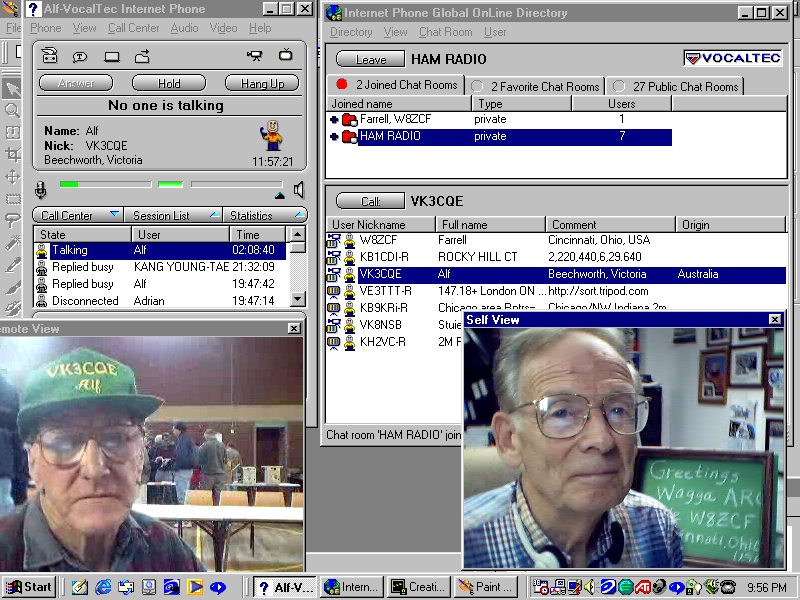Open the text chat speech bubble icon
Image resolution: width=800 pixels, height=600 pixels.
[80, 57]
